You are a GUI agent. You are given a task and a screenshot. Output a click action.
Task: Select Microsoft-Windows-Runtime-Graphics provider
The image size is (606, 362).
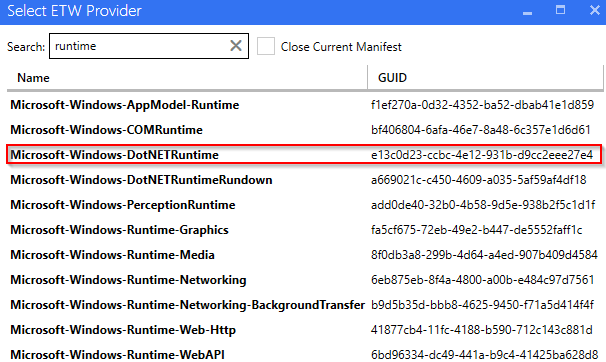point(119,230)
